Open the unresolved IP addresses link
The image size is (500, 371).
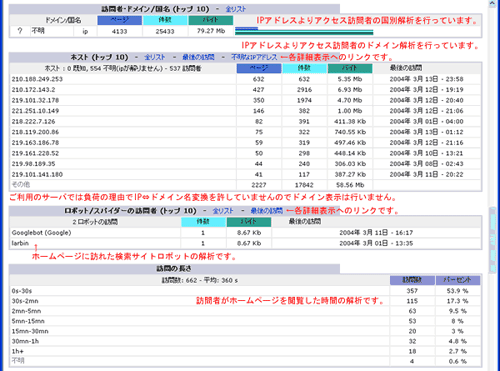254,57
